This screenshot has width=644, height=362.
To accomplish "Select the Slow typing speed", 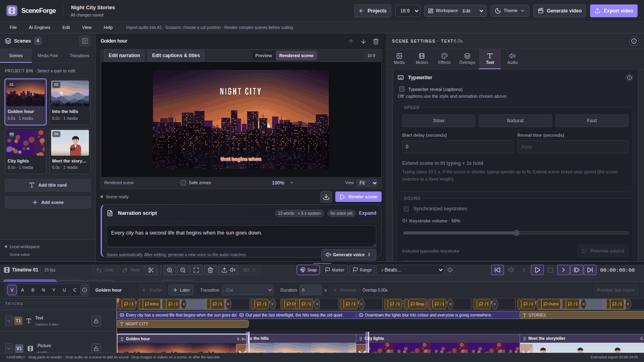I will pyautogui.click(x=439, y=121).
